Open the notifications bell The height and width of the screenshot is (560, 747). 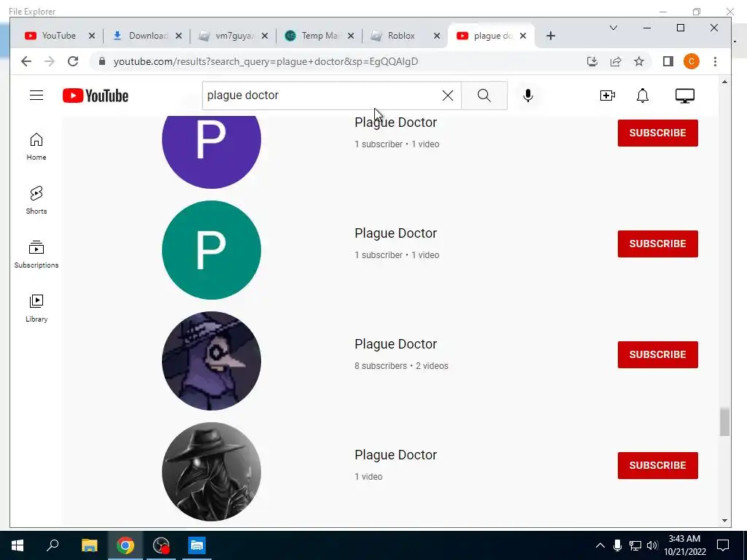643,96
